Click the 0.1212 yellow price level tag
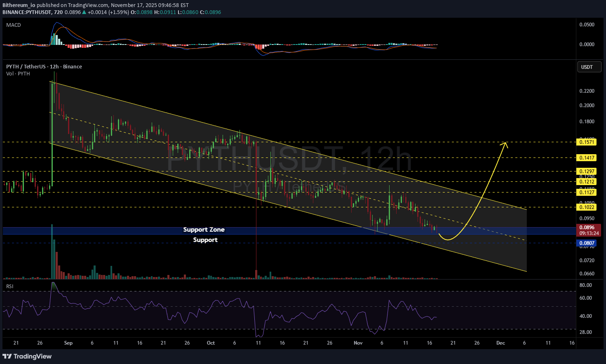Image resolution: width=606 pixels, height=364 pixels. click(587, 182)
